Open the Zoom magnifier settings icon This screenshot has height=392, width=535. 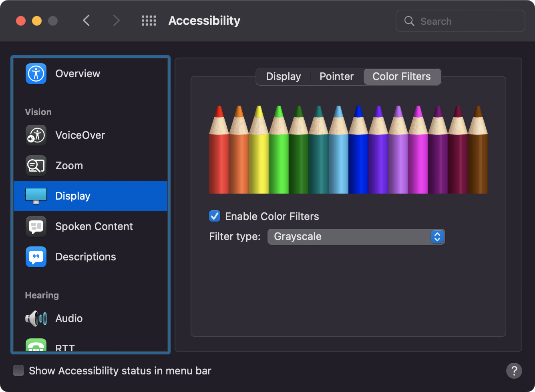tap(36, 166)
